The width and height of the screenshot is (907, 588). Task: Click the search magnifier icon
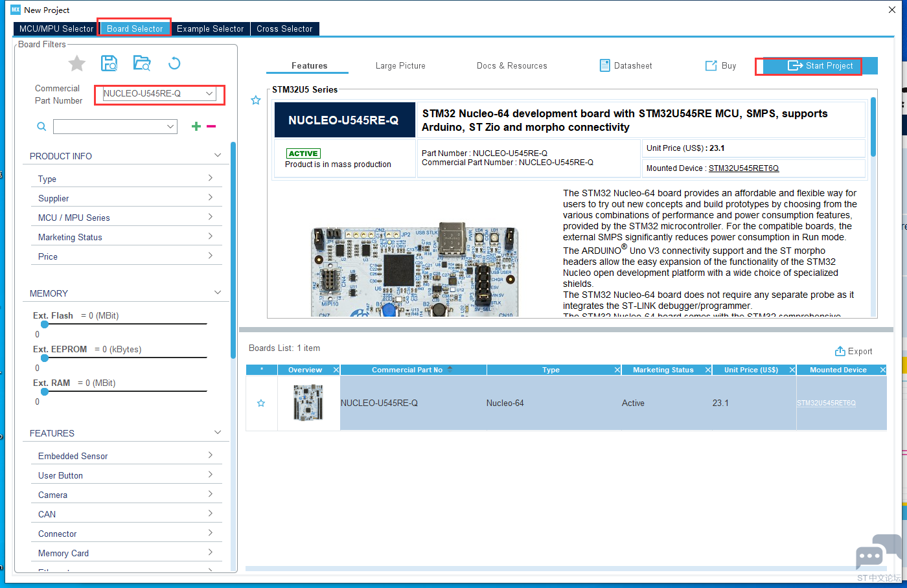point(41,126)
